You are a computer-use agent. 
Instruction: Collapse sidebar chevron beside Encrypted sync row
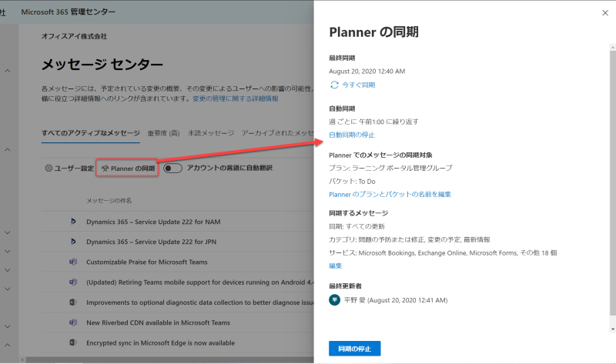tap(8, 346)
